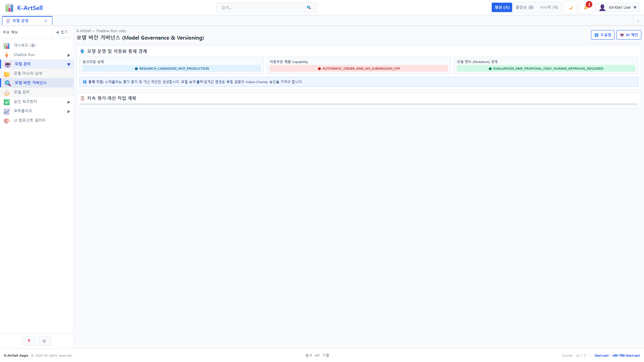Open 대시보드 (홈) chart icon

[x=7, y=46]
